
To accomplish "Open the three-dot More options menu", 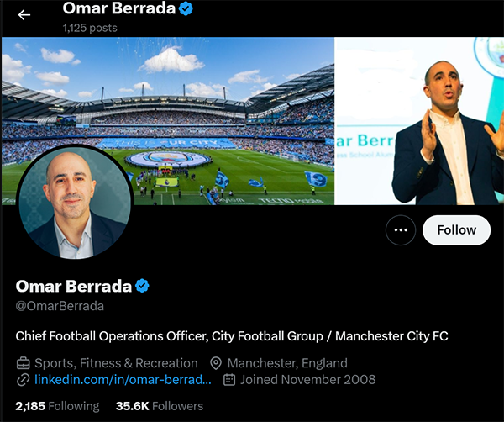I will [x=401, y=230].
